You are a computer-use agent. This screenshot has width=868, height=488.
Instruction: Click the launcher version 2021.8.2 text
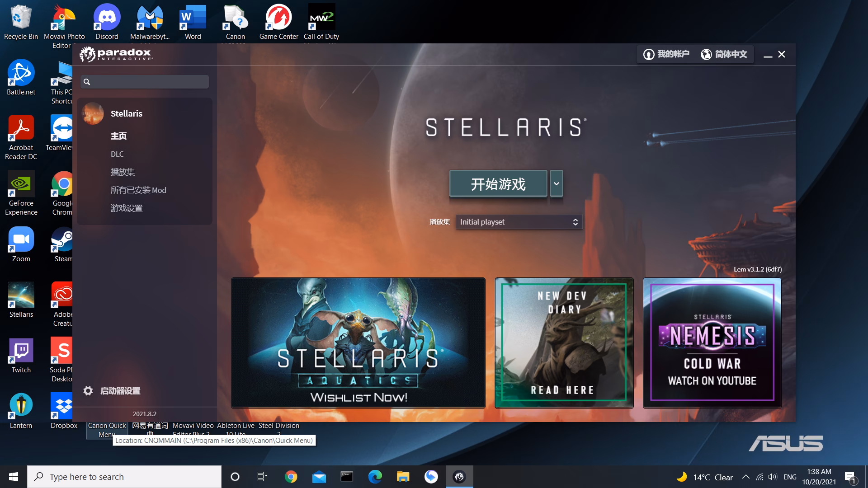click(145, 414)
